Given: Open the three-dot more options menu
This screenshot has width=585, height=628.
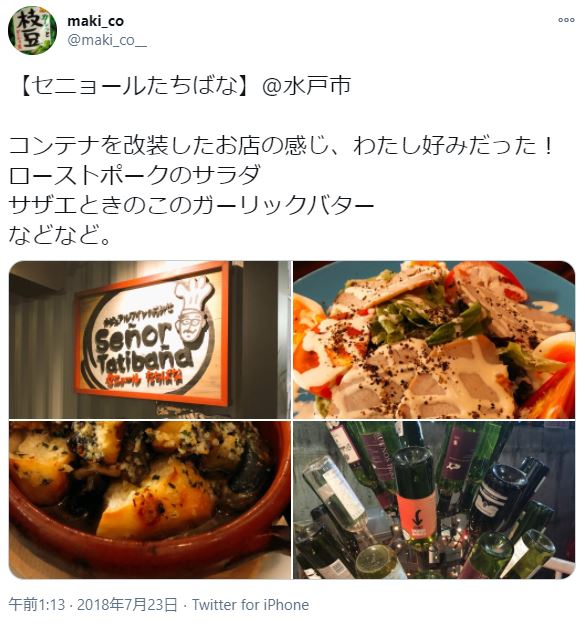Looking at the screenshot, I should pyautogui.click(x=566, y=20).
